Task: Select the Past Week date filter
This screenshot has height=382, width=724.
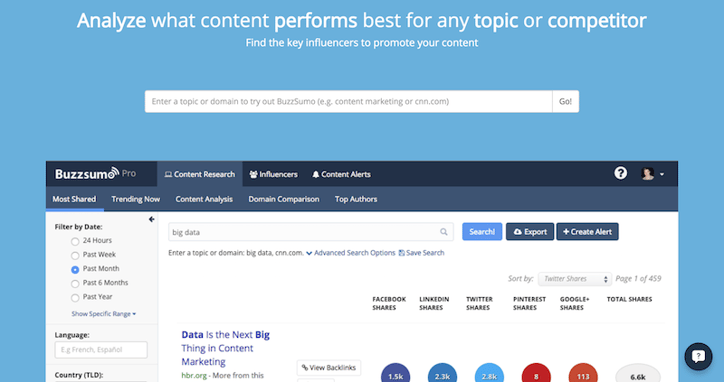Action: [75, 255]
